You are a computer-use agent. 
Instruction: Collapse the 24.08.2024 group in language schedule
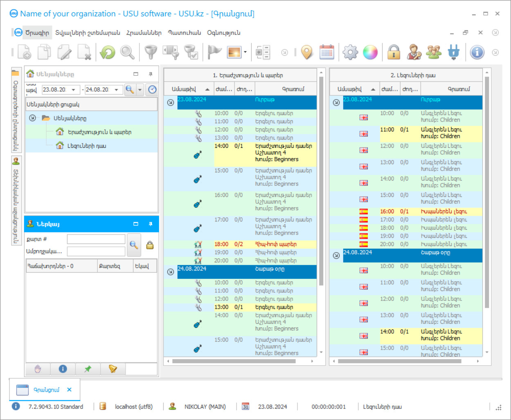(x=336, y=255)
